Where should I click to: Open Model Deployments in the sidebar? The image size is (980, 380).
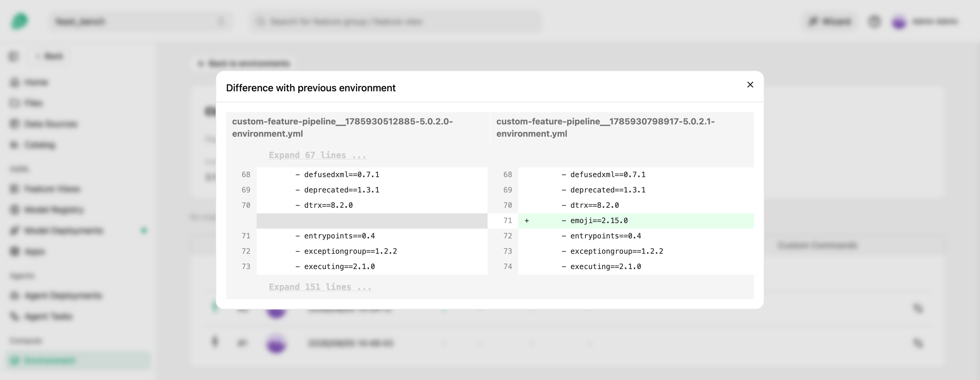(x=63, y=230)
